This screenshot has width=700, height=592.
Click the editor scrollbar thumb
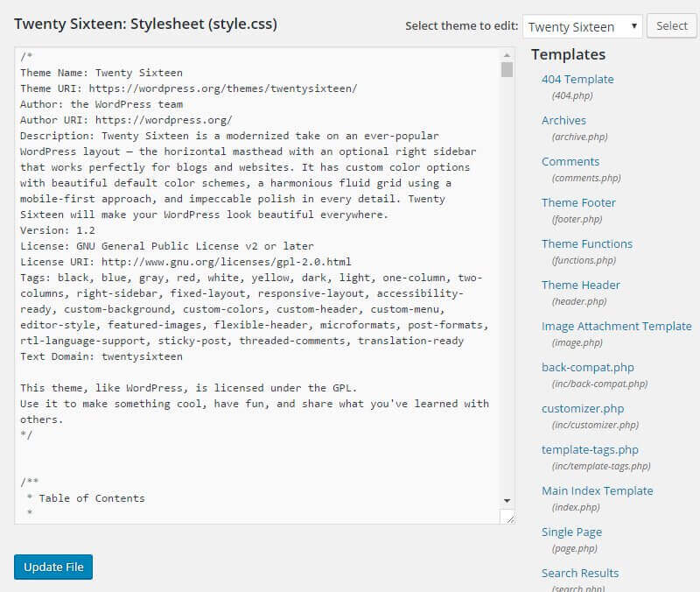[507, 70]
